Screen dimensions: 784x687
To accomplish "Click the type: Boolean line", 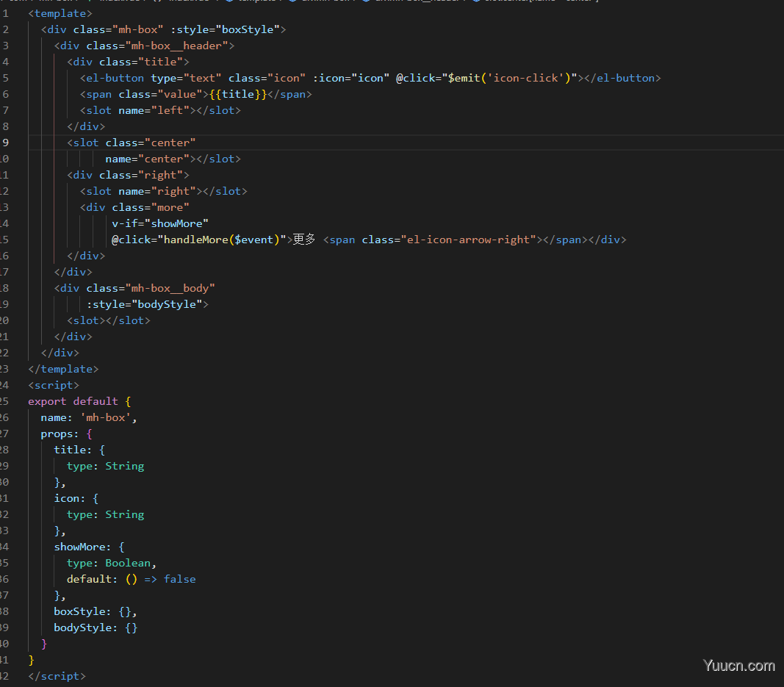I will pyautogui.click(x=112, y=563).
